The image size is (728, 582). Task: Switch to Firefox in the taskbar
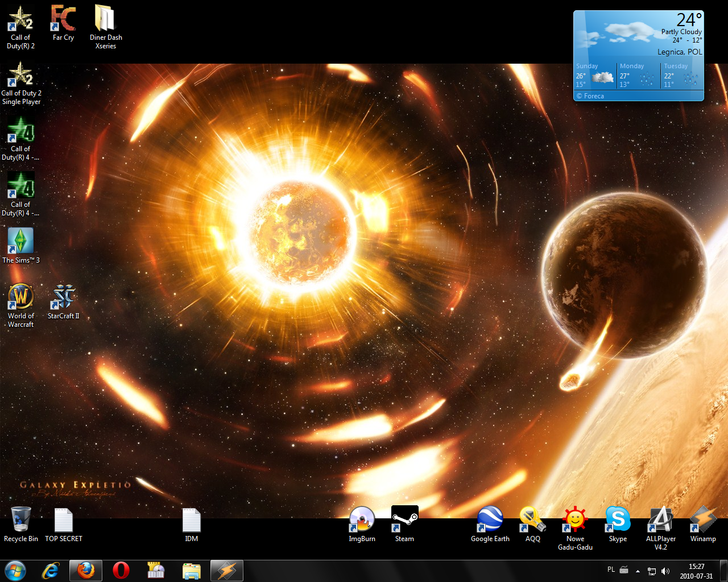pos(86,571)
